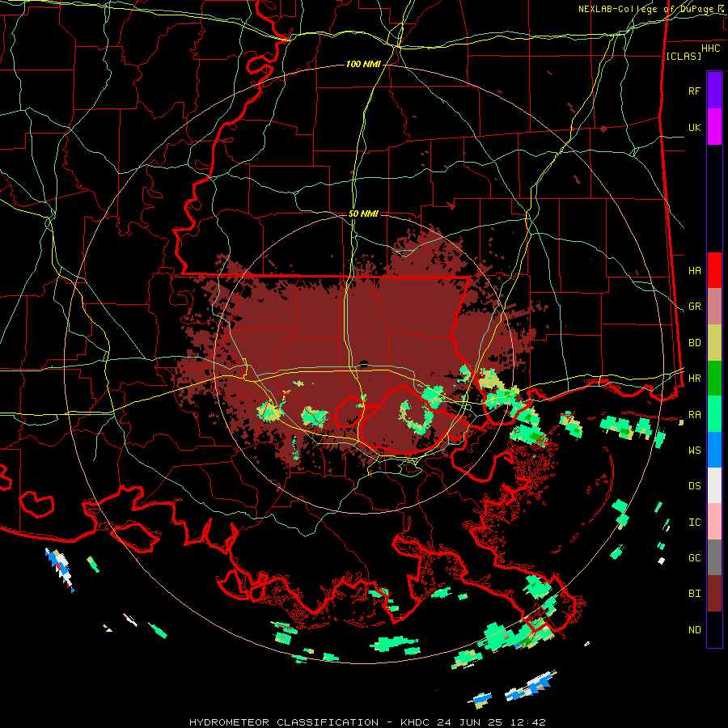This screenshot has width=728, height=728.
Task: Select the GR pink legend swatch
Action: [x=714, y=307]
